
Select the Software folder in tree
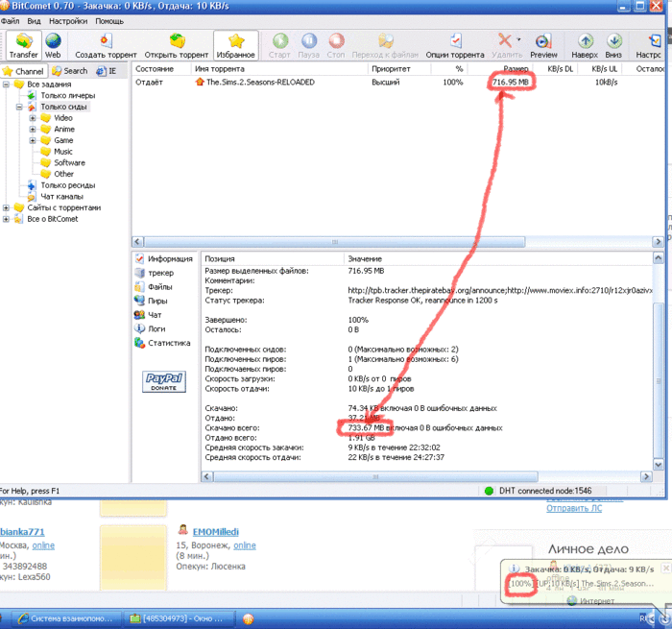[x=69, y=163]
